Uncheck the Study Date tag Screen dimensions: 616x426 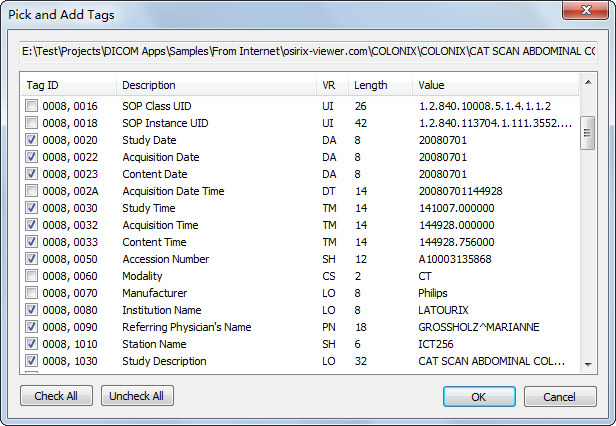(32, 140)
